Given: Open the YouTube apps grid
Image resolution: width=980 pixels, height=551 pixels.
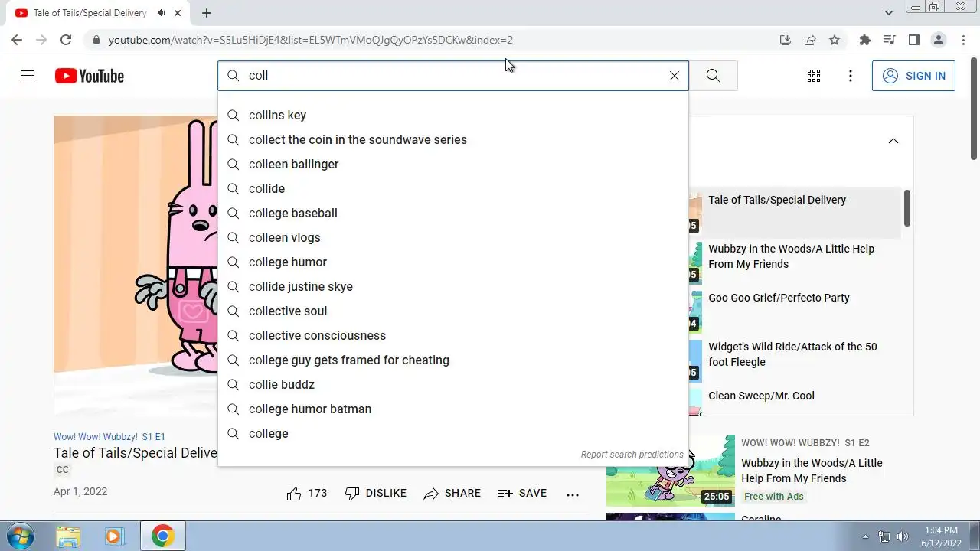Looking at the screenshot, I should 814,76.
